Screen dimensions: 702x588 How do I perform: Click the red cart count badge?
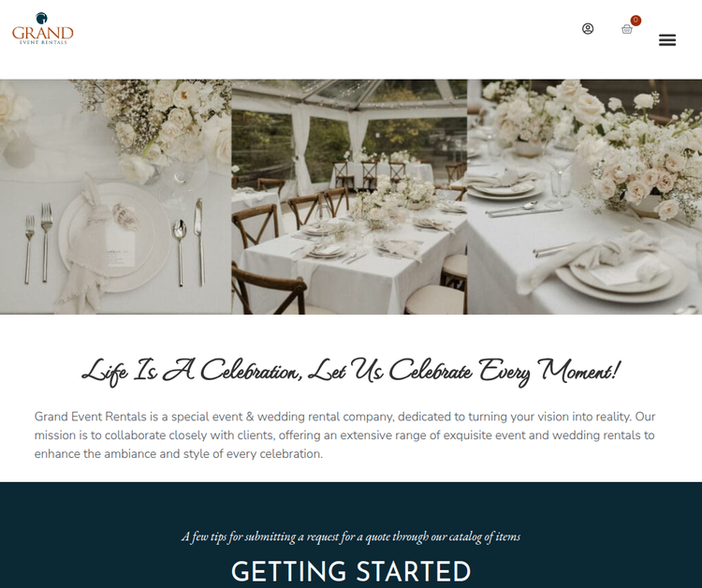(636, 21)
